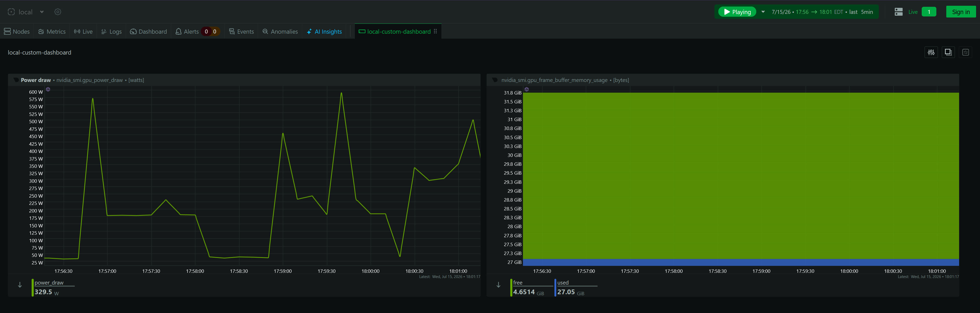Click anomaly indicator on Power draw chart
Image resolution: width=980 pixels, height=313 pixels.
click(x=48, y=89)
